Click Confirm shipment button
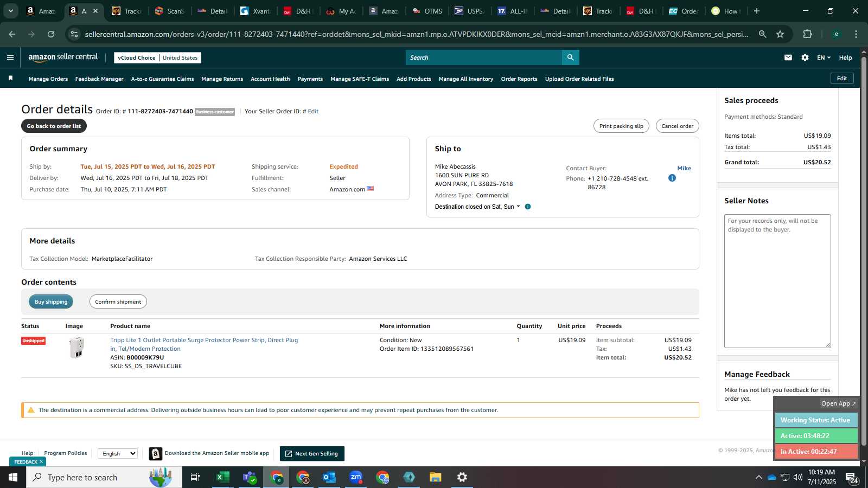Image resolution: width=868 pixels, height=488 pixels. click(118, 301)
